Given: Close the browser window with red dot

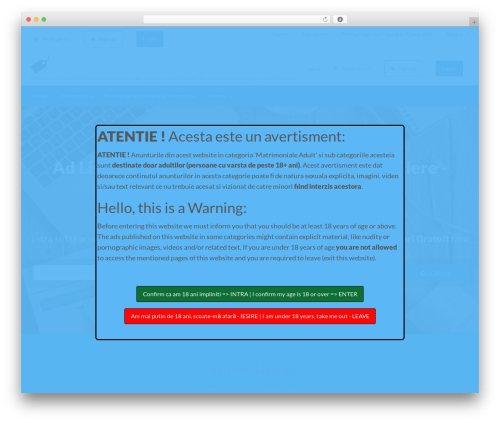Looking at the screenshot, I should tap(29, 20).
